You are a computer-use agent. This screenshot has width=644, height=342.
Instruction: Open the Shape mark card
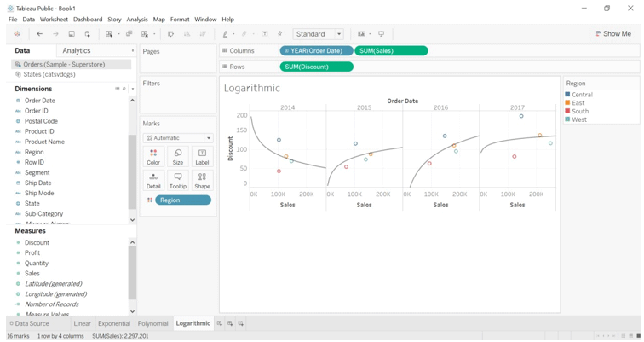pyautogui.click(x=202, y=181)
